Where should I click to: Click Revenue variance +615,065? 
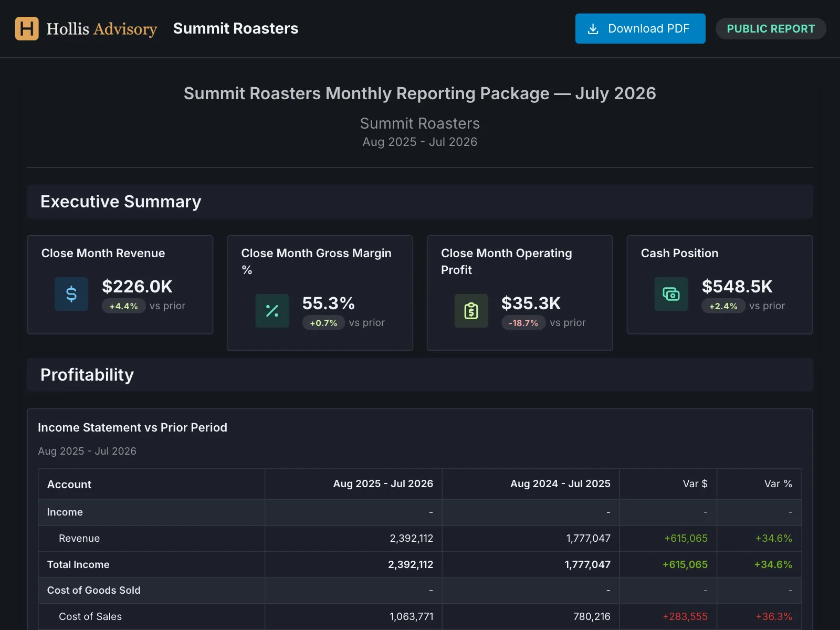(686, 538)
